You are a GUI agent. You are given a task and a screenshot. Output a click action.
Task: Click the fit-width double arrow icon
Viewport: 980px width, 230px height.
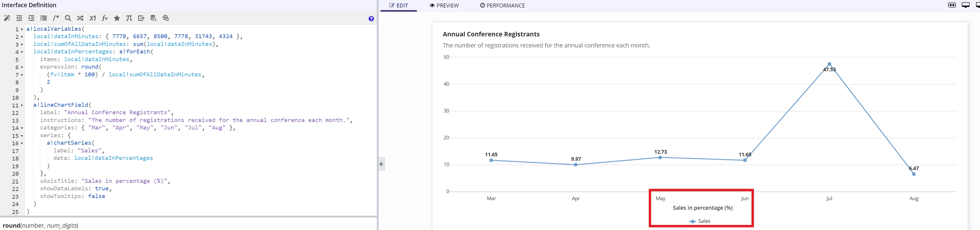tap(952, 5)
